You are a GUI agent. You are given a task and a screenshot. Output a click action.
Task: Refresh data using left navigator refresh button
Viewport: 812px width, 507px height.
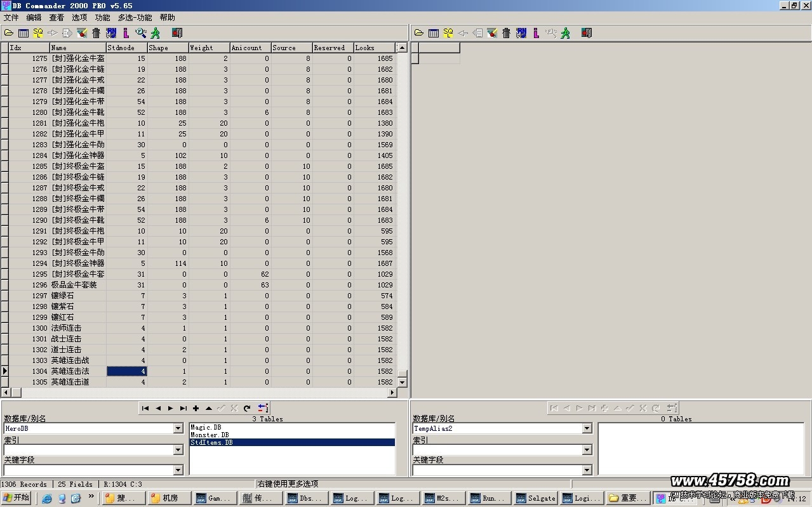click(247, 409)
